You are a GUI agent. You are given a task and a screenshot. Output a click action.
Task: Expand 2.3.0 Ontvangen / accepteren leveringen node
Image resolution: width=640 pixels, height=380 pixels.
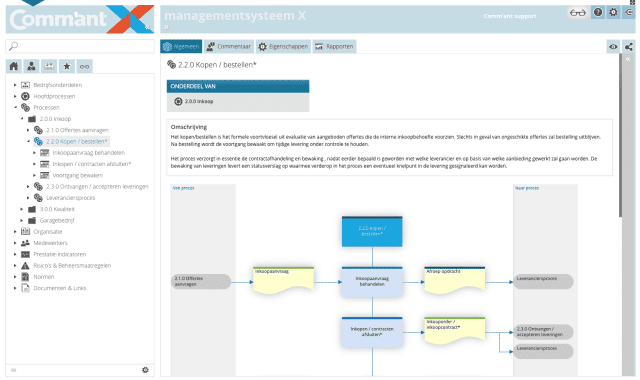(x=28, y=187)
